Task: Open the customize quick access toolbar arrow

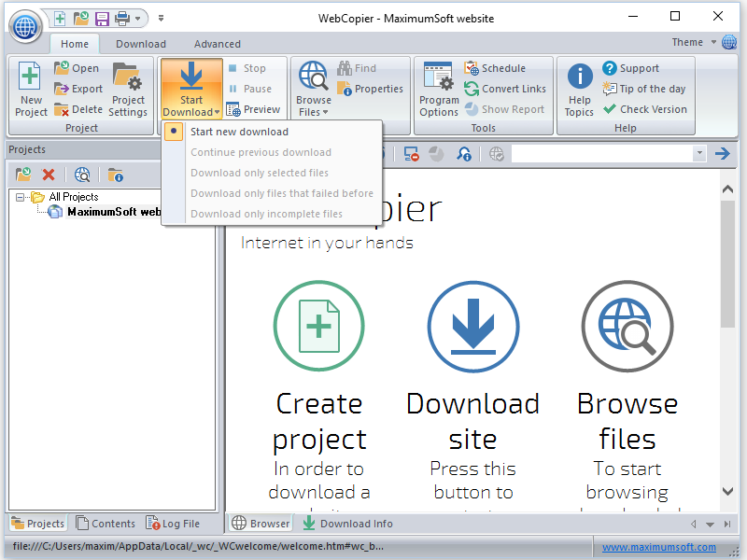Action: (x=161, y=19)
